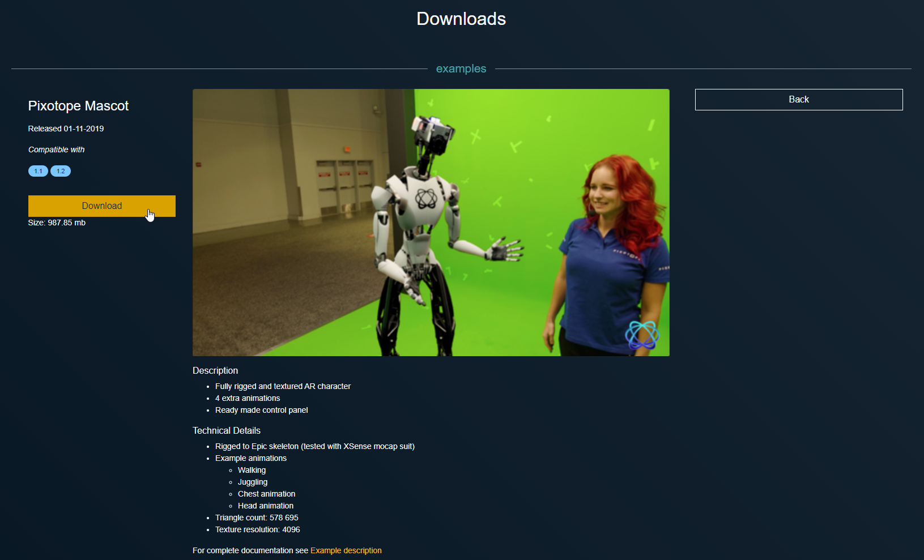
Task: Click the yellow Download button
Action: click(x=101, y=206)
